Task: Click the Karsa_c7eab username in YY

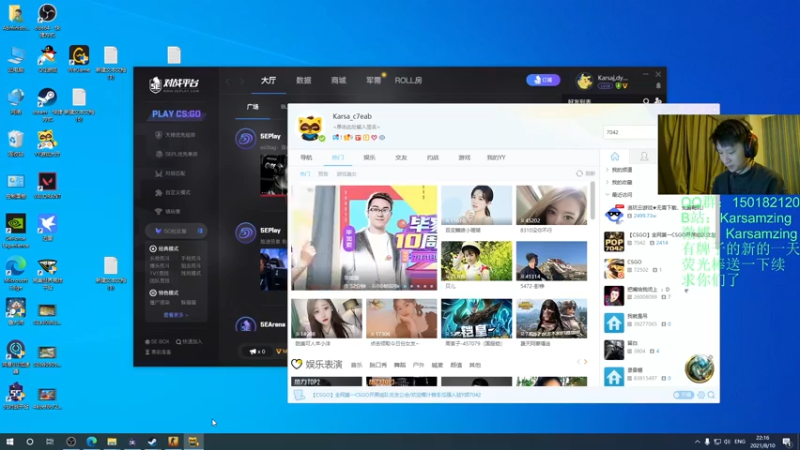Action: pyautogui.click(x=352, y=116)
